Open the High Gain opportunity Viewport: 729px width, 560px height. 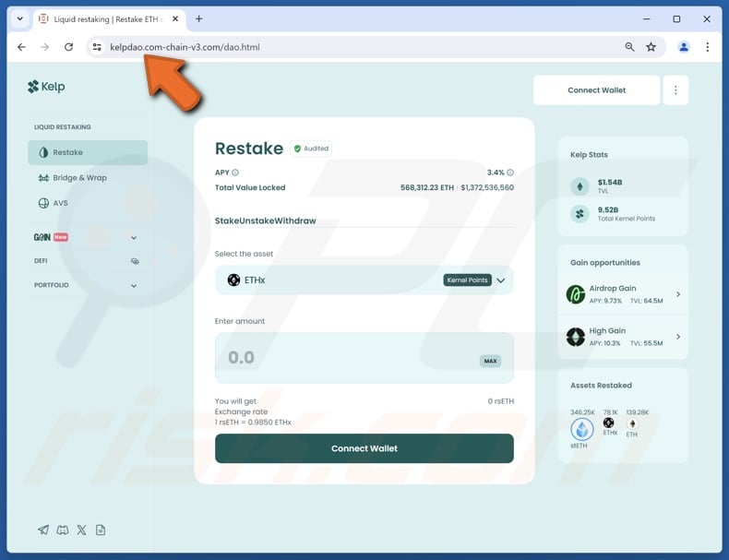coord(623,337)
